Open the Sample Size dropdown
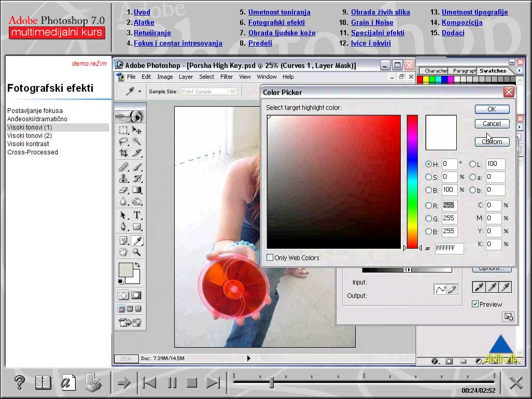Viewport: 532px width, 399px height. (232, 91)
